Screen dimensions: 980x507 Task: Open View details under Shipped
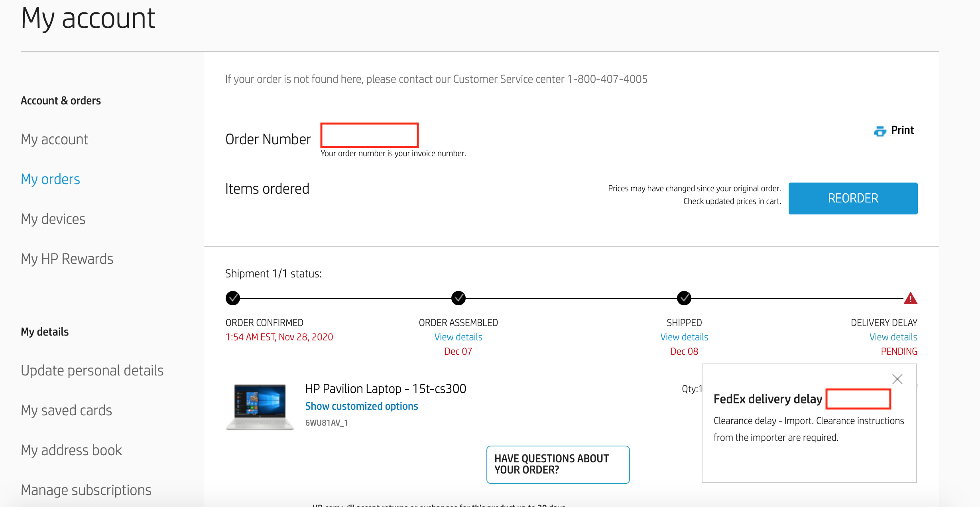[x=684, y=337]
